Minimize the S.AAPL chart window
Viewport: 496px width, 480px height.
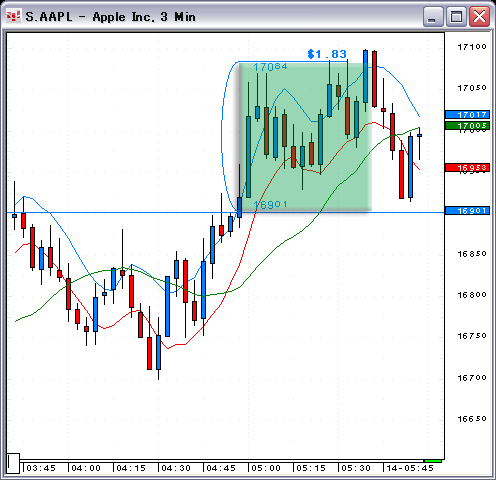pos(433,16)
